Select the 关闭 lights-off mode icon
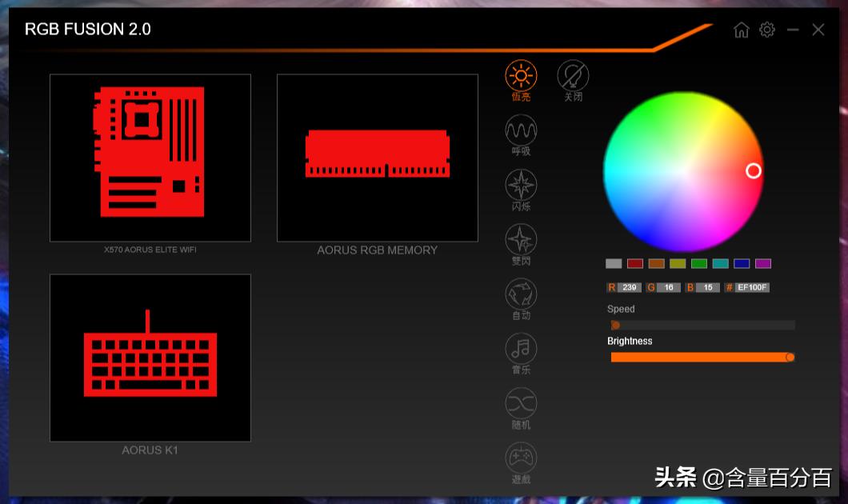 [x=573, y=75]
